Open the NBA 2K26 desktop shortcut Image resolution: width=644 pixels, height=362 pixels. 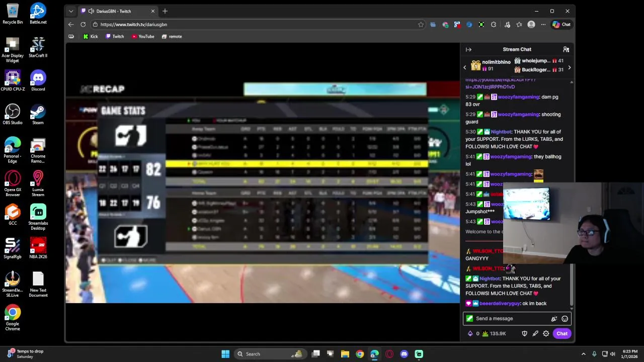pyautogui.click(x=38, y=248)
